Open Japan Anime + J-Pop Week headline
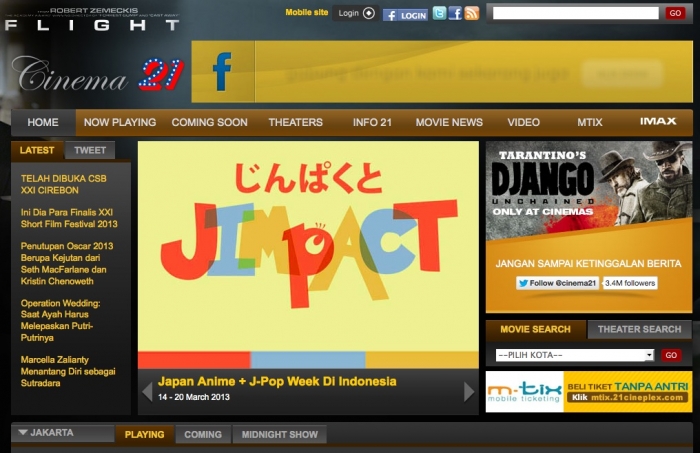 pyautogui.click(x=277, y=382)
